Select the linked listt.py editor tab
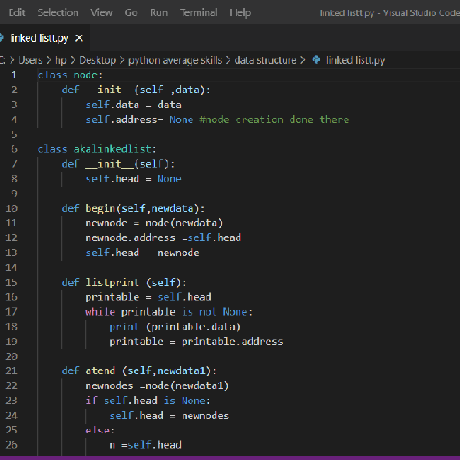Viewport: 460px width, 460px height. click(39, 38)
